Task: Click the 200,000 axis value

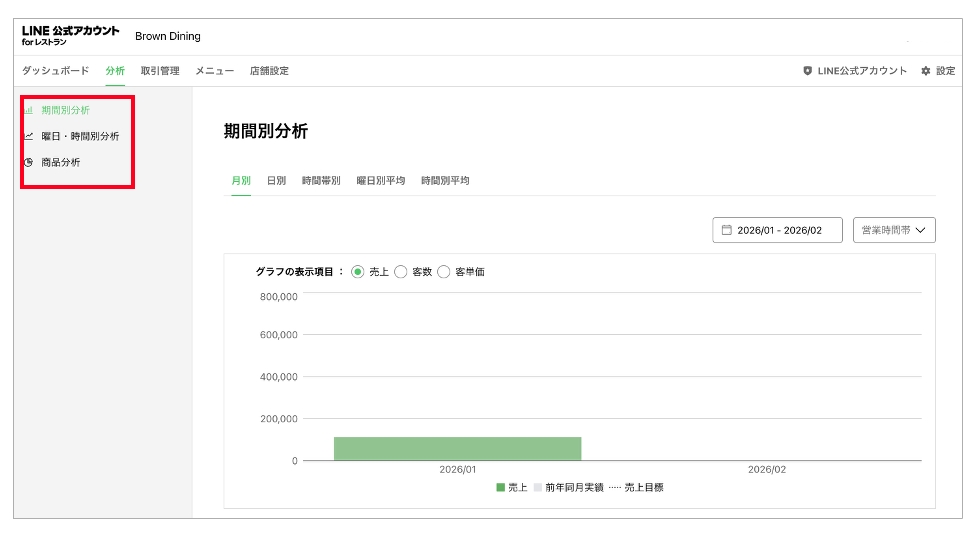Action: click(279, 419)
